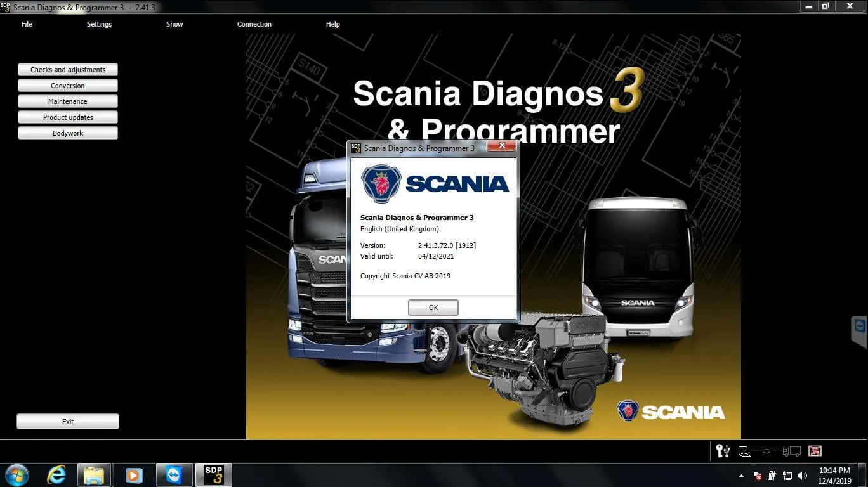The image size is (868, 487).
Task: Open the File menu
Action: tap(27, 24)
